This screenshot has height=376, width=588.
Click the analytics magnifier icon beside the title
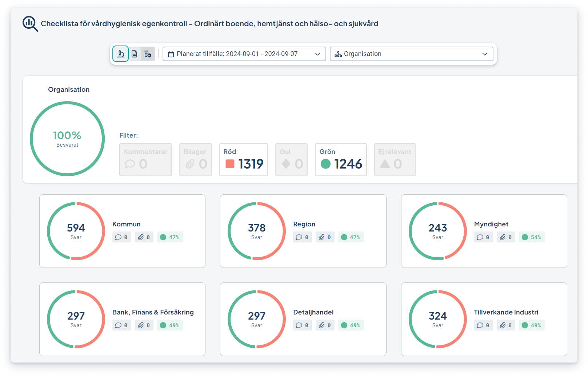coord(30,24)
